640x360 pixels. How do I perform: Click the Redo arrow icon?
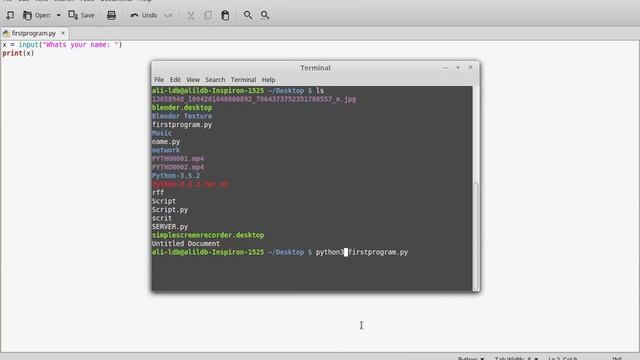(168, 16)
